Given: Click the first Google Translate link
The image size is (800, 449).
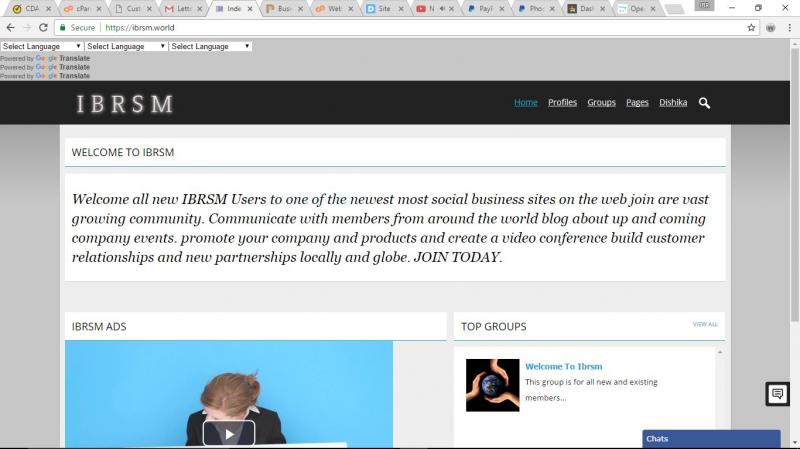Looking at the screenshot, I should pos(63,58).
